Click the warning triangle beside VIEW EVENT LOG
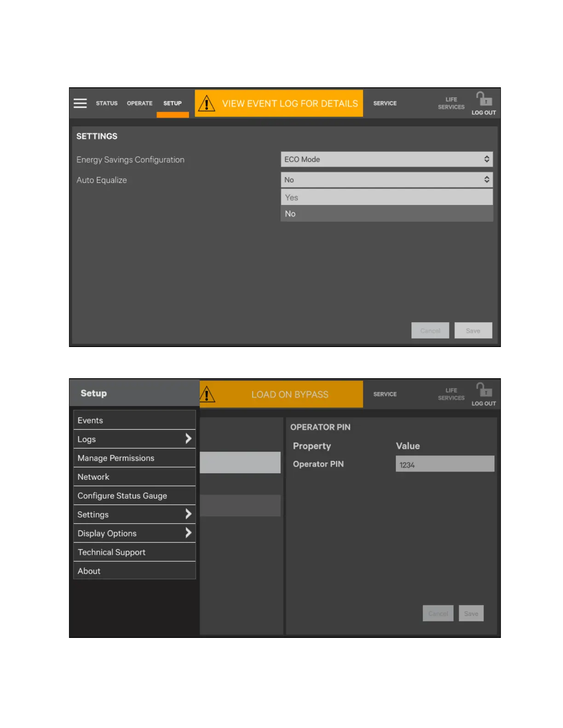The image size is (563, 728). [x=207, y=103]
